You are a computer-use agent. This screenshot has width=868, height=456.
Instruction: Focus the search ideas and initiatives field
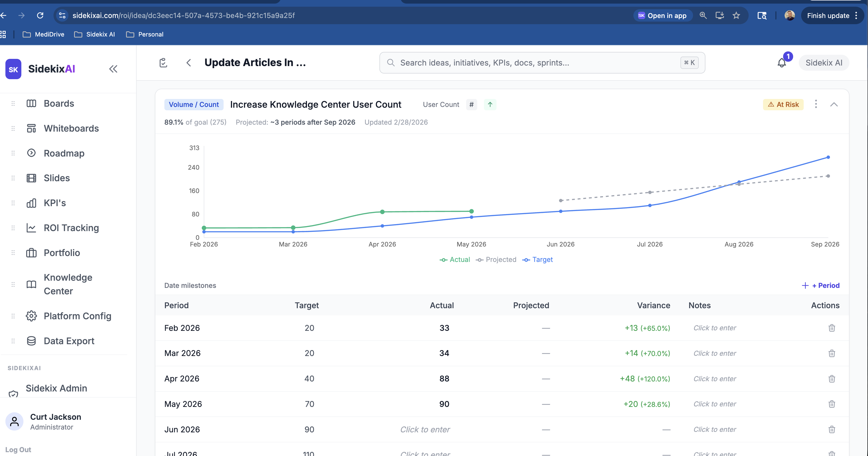click(542, 63)
